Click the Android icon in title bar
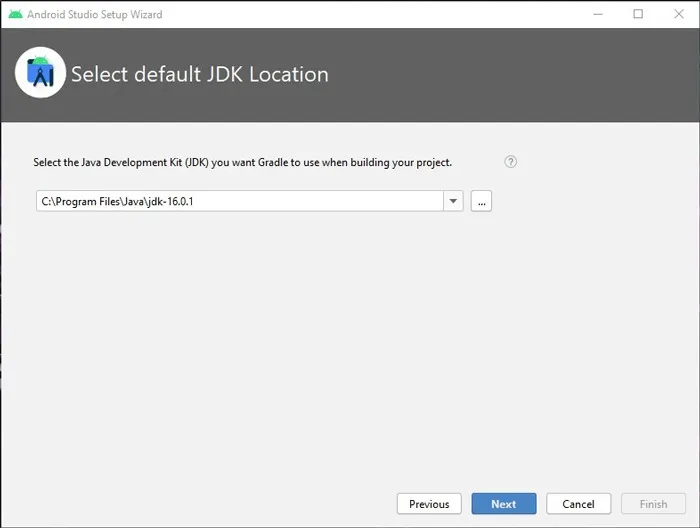The image size is (700, 528). pos(15,14)
